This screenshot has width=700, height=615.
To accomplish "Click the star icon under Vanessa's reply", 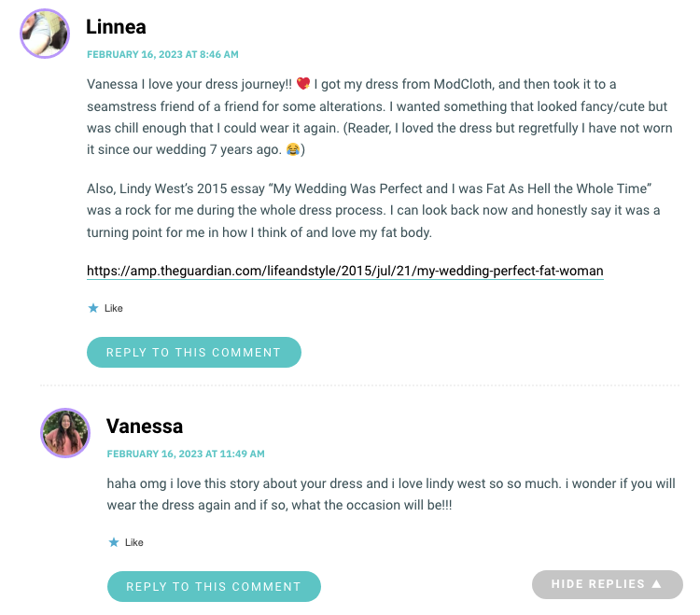I will 114,542.
